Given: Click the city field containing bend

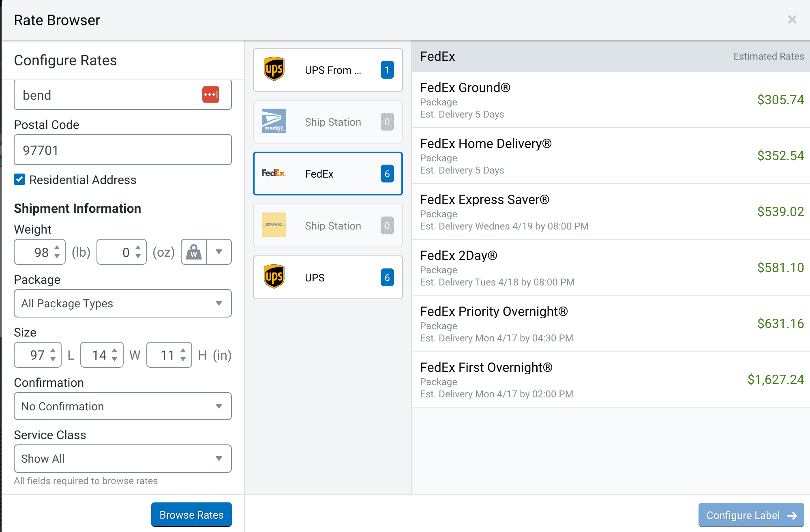Looking at the screenshot, I should pos(123,95).
